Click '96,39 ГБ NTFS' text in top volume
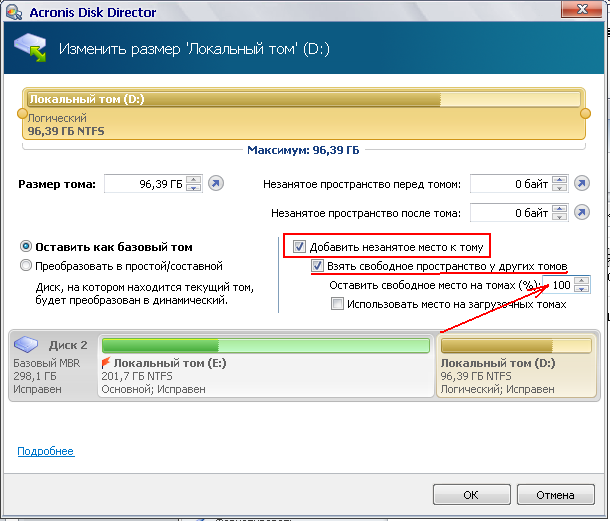Image resolution: width=610 pixels, height=521 pixels. coord(66,131)
